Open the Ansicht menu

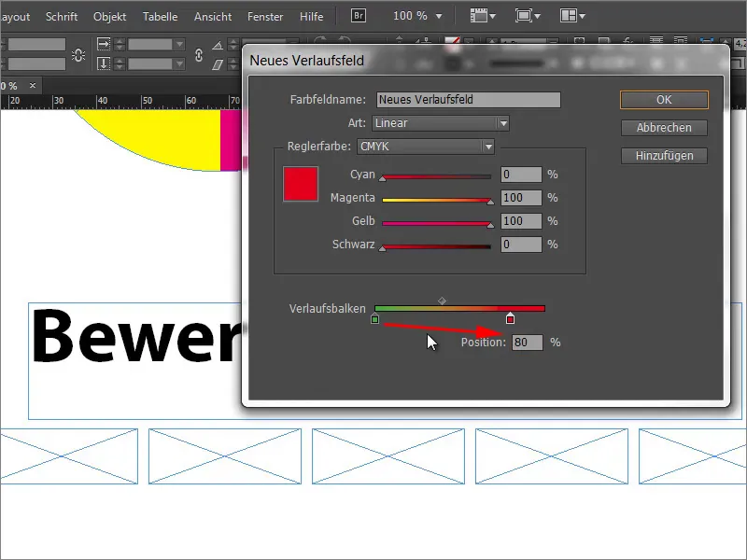tap(213, 17)
